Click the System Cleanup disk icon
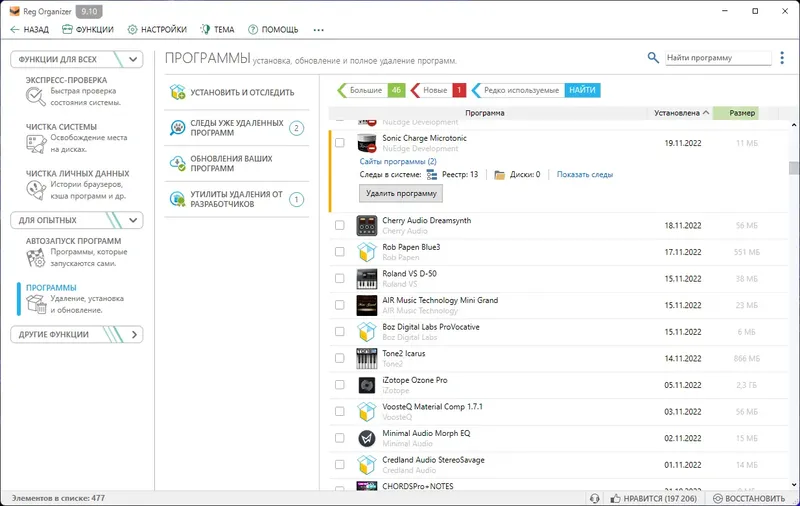The image size is (800, 506). [36, 144]
